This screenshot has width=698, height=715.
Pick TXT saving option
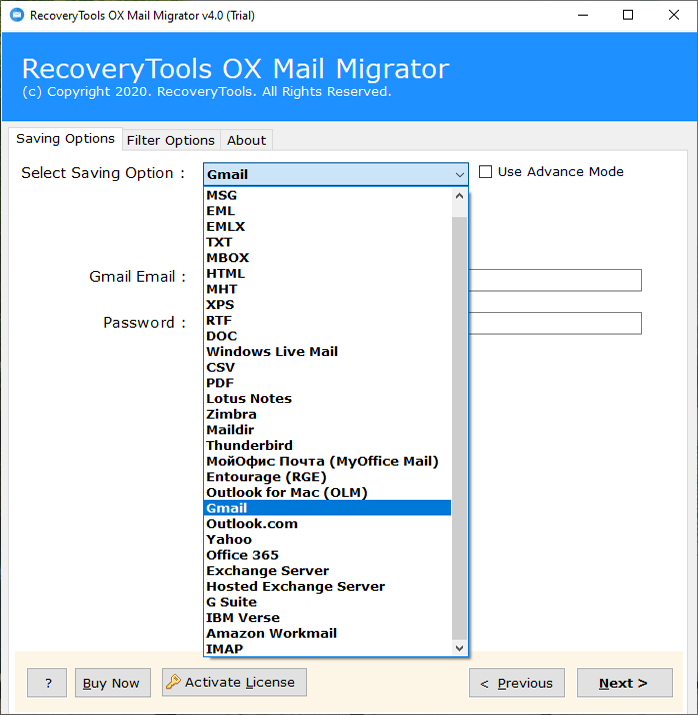click(x=327, y=242)
